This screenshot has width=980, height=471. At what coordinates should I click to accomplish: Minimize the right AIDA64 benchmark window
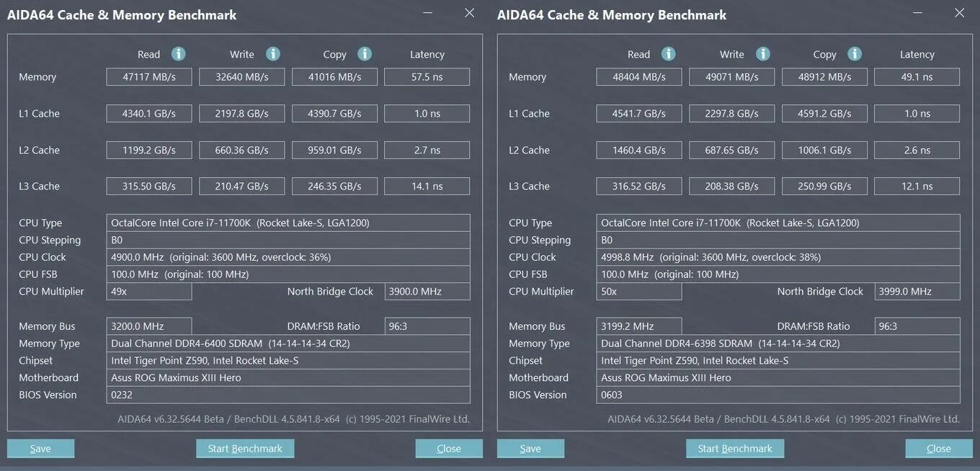pyautogui.click(x=918, y=13)
